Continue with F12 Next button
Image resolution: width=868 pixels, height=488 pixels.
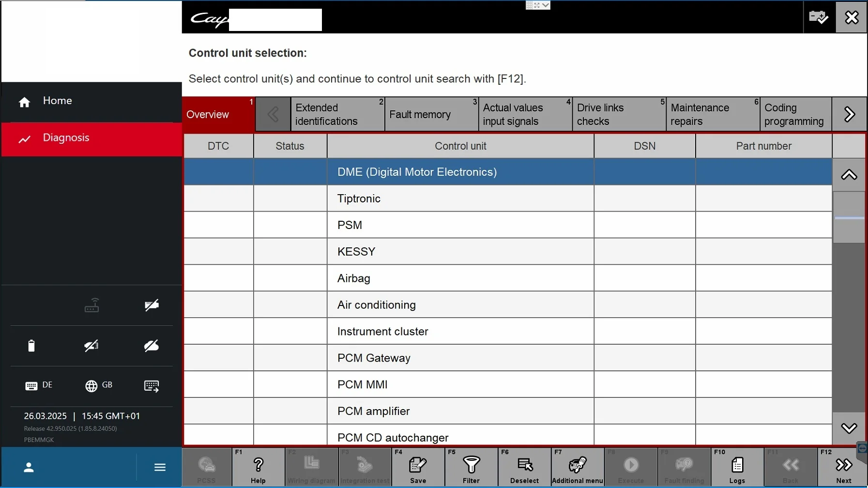tap(843, 467)
